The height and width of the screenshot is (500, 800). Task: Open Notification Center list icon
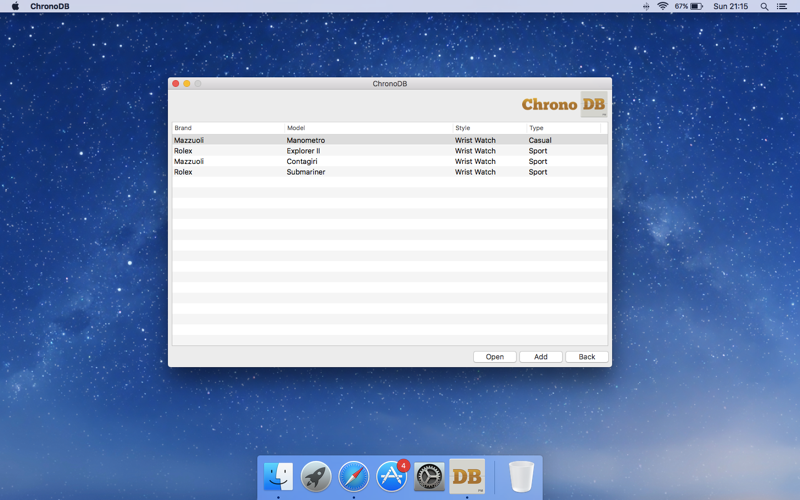[x=782, y=6]
